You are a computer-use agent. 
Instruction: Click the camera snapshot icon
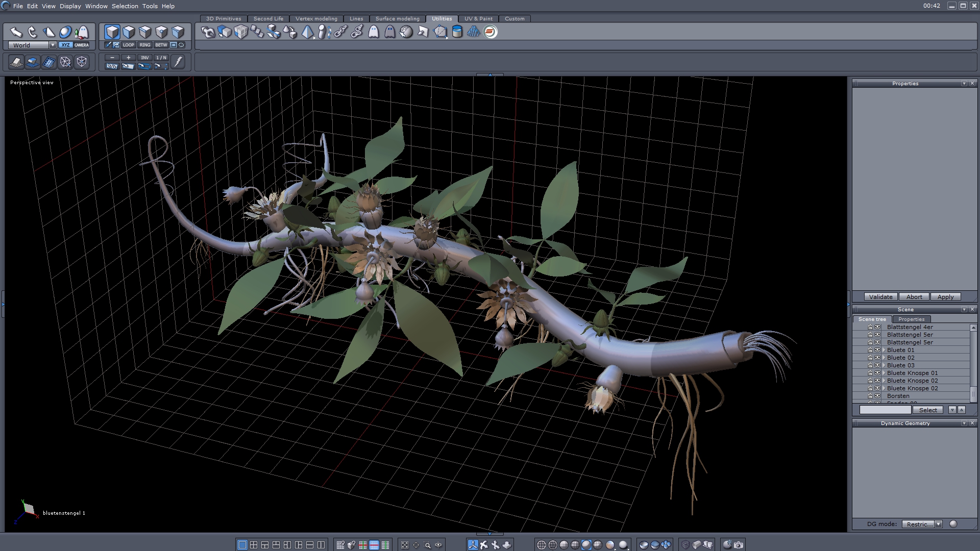click(739, 545)
